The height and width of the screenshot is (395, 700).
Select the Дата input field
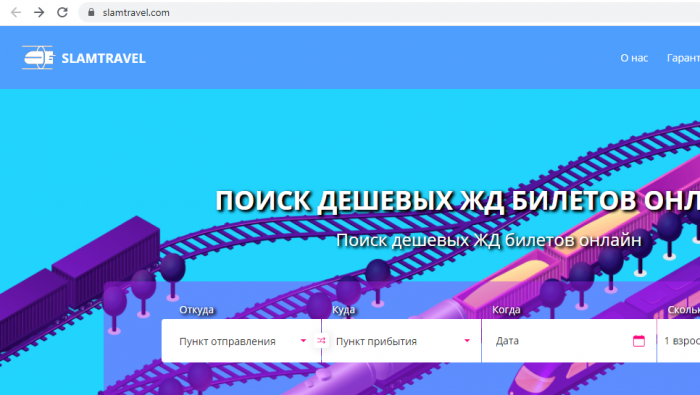(569, 341)
